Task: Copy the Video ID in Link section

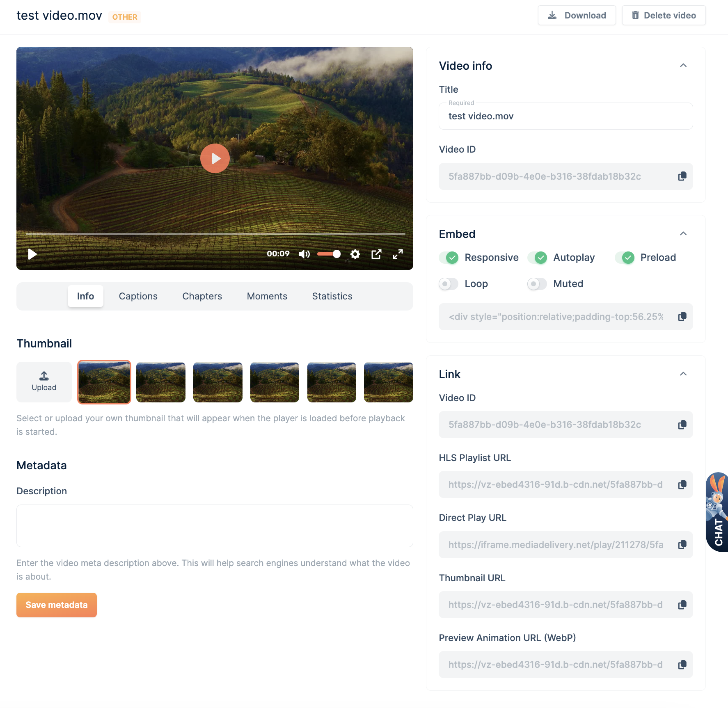Action: pos(682,425)
